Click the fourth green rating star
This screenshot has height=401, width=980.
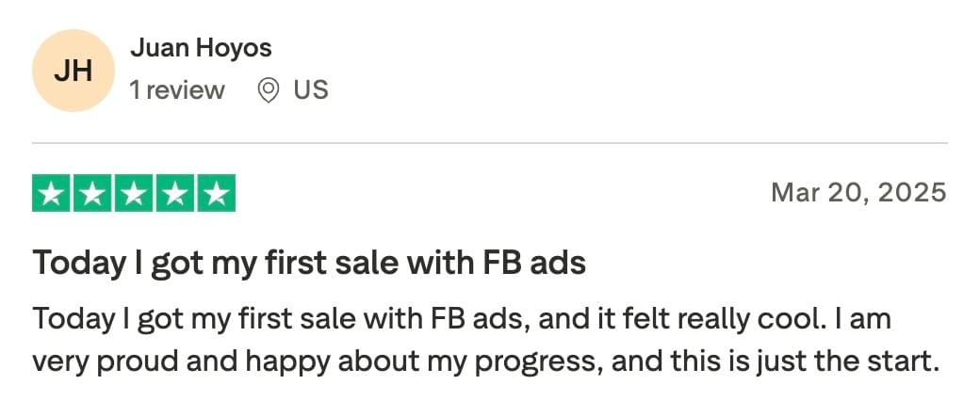click(175, 193)
